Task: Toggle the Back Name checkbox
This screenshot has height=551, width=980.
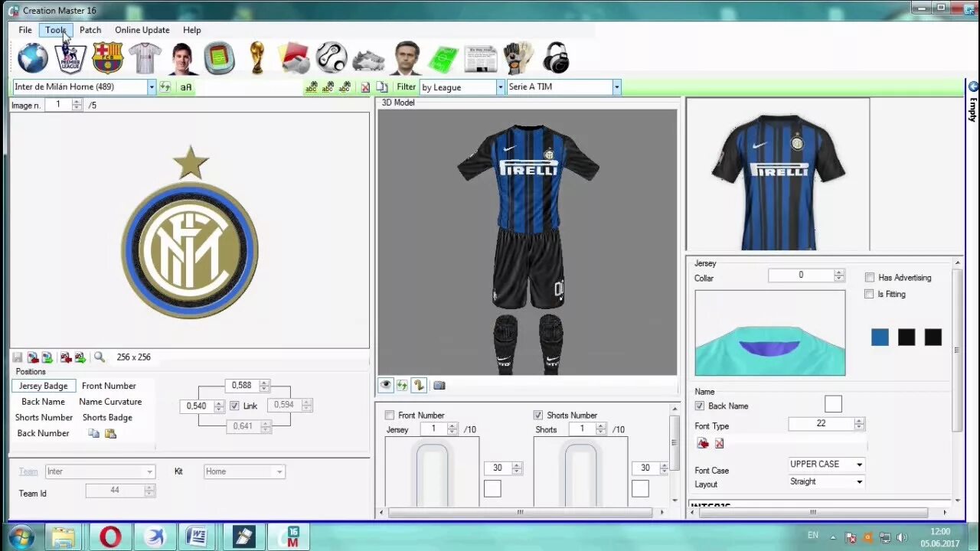Action: coord(699,406)
